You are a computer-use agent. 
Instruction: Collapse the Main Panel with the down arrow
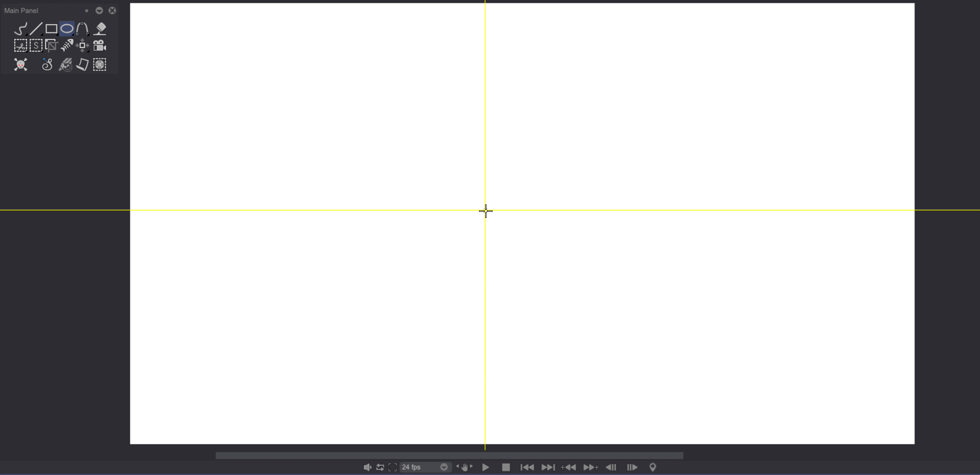[x=99, y=11]
